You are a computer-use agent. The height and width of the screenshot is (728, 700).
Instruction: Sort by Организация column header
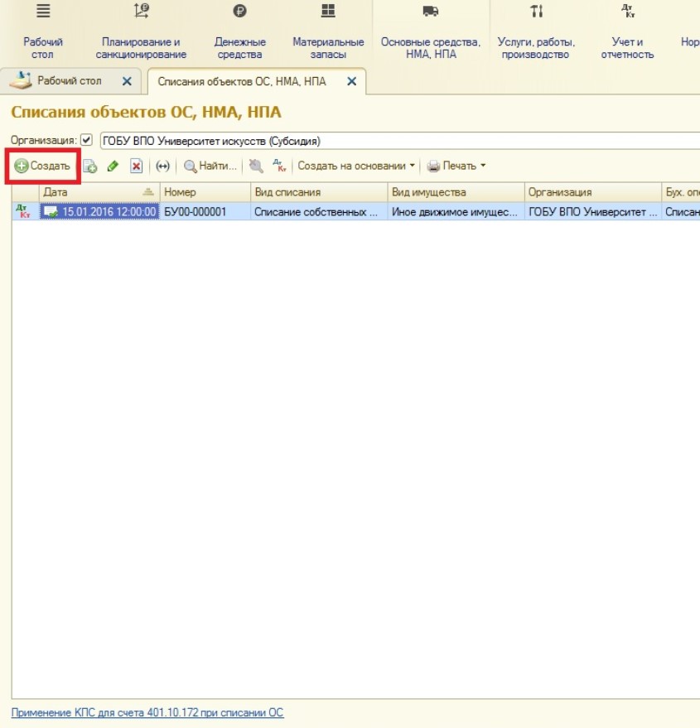coord(592,192)
